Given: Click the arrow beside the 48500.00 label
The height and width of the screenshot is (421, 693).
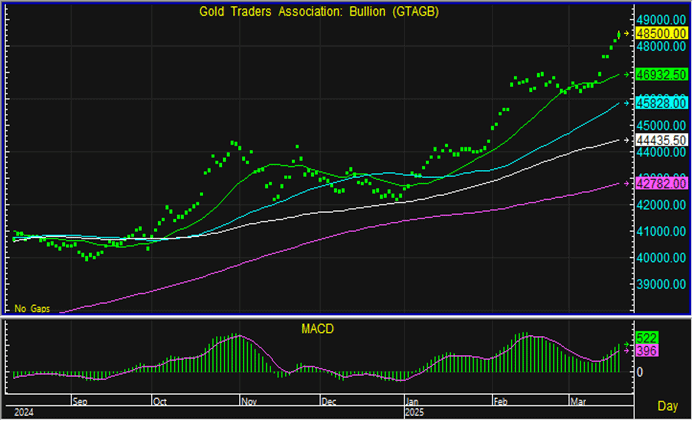Looking at the screenshot, I should (628, 33).
